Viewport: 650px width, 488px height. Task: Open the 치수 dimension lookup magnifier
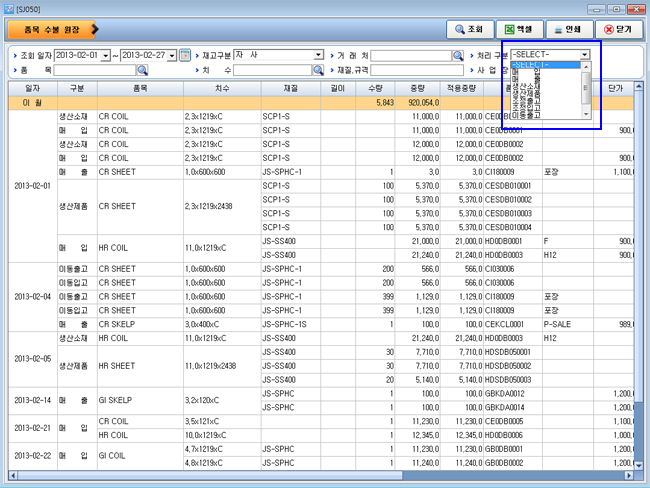pyautogui.click(x=318, y=70)
